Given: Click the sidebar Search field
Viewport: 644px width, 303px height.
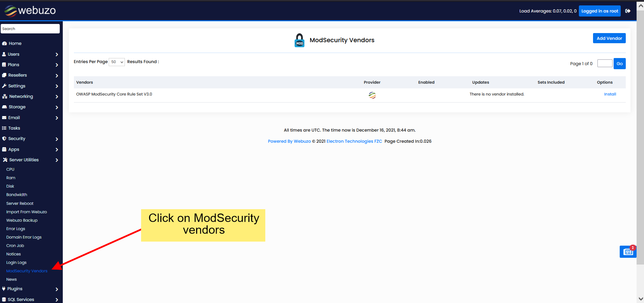Looking at the screenshot, I should tap(30, 29).
